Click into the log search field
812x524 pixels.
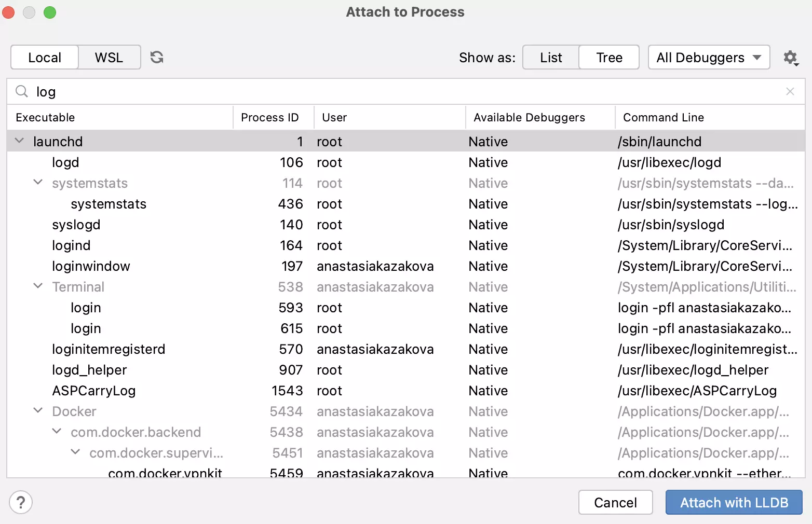click(405, 92)
